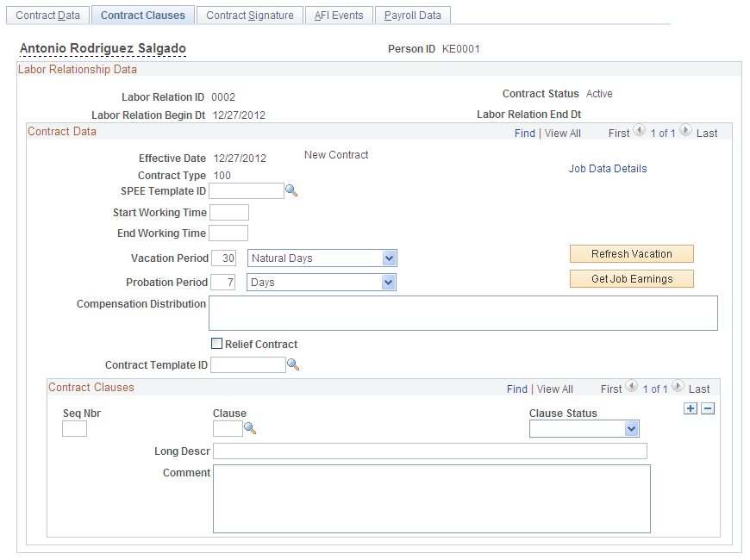Tick the Relief Contract checkbox

[x=216, y=344]
